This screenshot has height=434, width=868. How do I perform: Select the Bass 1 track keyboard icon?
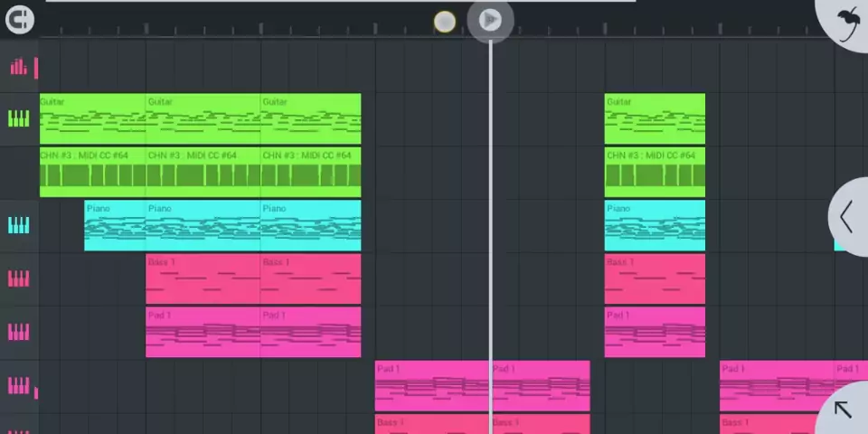(x=18, y=278)
